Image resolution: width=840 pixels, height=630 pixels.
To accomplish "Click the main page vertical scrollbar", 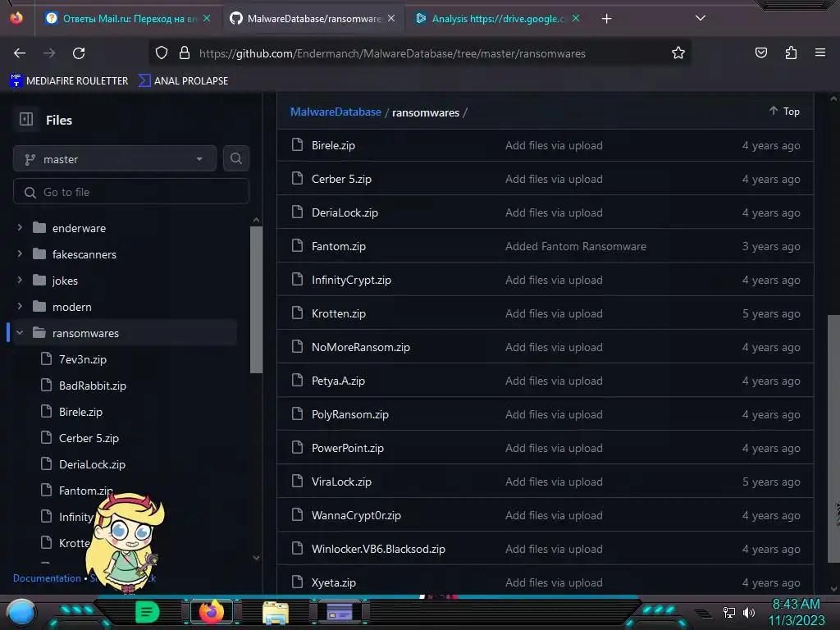I will 833,438.
